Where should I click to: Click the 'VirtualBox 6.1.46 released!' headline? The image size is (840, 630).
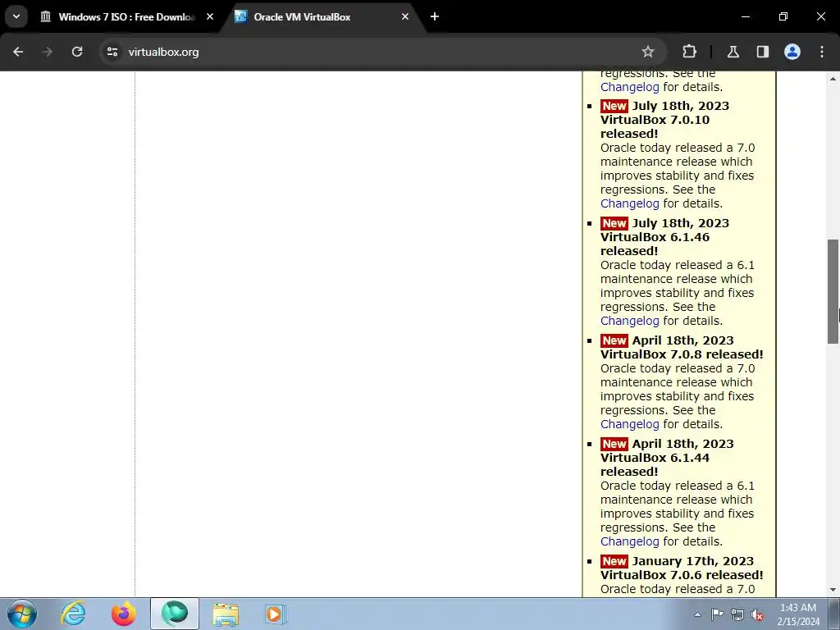(x=655, y=244)
